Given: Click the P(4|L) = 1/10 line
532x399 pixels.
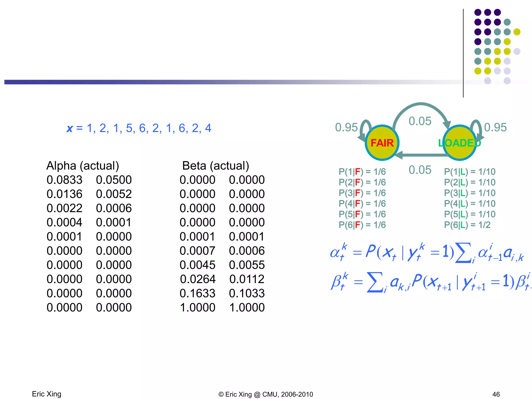Looking at the screenshot, I should pyautogui.click(x=470, y=204).
